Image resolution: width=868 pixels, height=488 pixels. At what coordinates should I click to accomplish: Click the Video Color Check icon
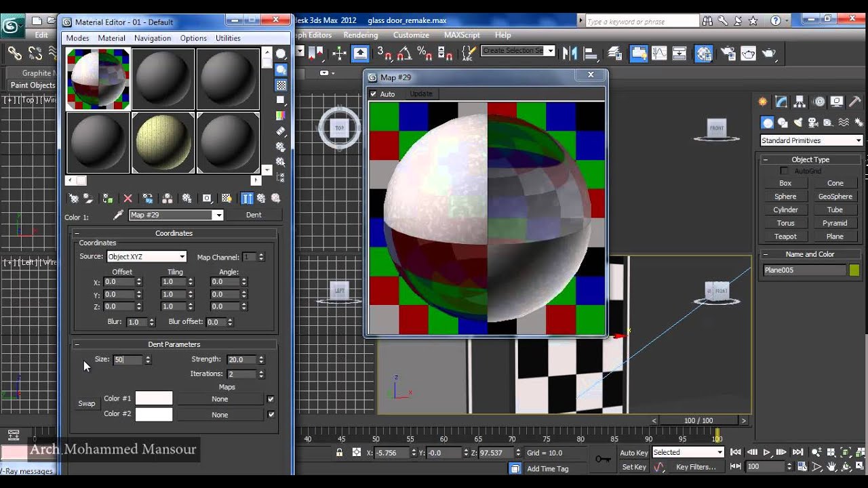(281, 115)
